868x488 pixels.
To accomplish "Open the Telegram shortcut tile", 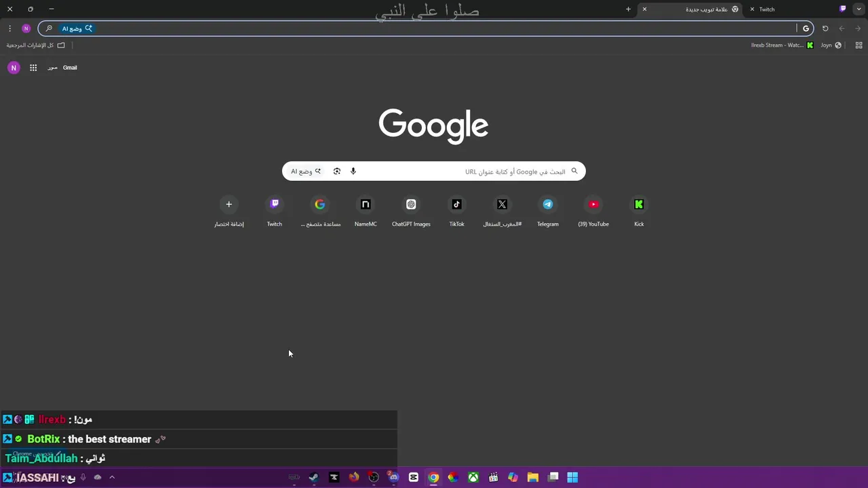I will click(548, 211).
